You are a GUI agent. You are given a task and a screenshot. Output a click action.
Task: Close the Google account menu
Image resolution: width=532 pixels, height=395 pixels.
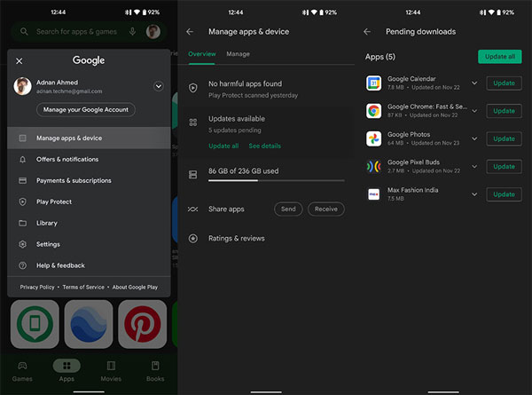[x=20, y=61]
